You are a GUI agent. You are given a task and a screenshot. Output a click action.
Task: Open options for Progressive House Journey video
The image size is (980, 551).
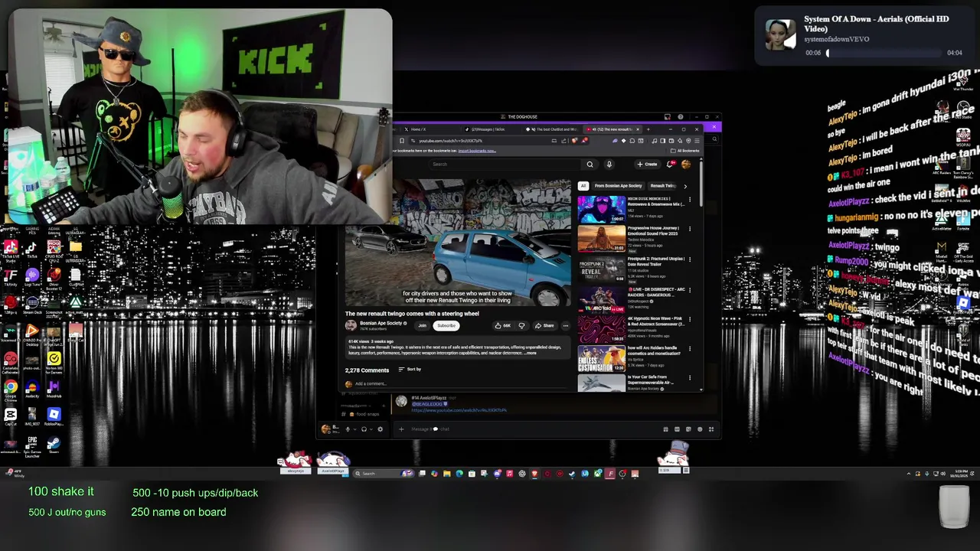click(689, 228)
